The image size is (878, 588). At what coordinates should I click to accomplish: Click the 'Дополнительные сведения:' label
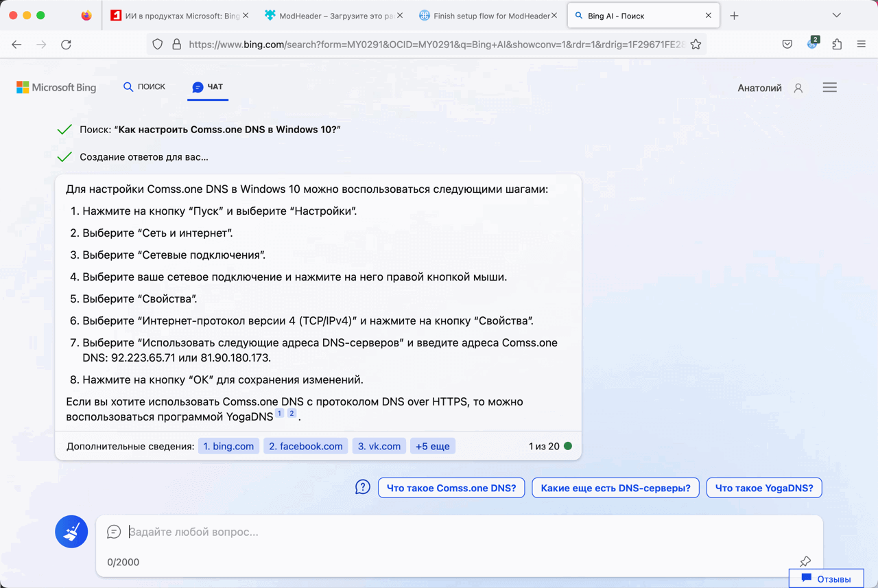[x=130, y=446]
